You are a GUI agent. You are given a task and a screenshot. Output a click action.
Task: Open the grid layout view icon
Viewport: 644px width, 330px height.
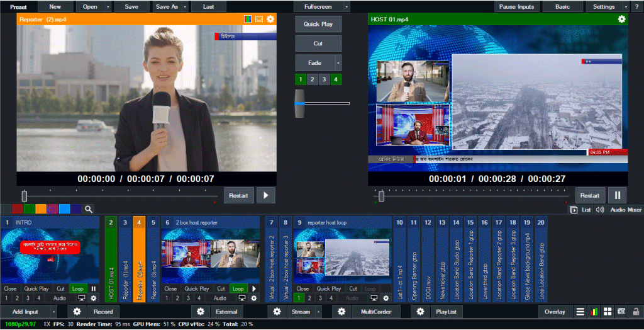tap(608, 312)
